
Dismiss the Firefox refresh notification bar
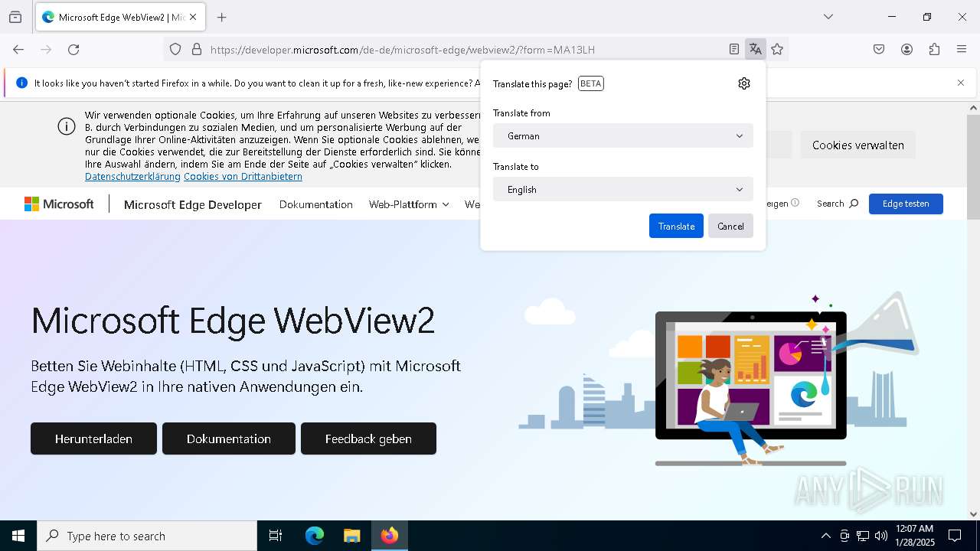pos(961,83)
